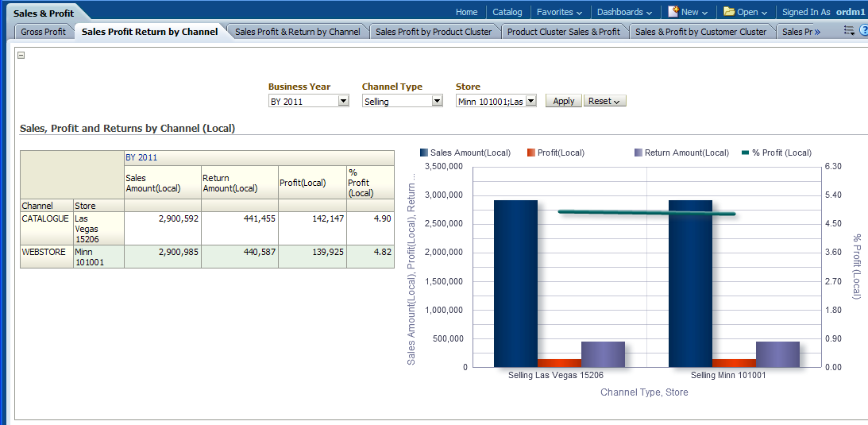Click the Store column header in table
868x425 pixels.
pyautogui.click(x=98, y=205)
